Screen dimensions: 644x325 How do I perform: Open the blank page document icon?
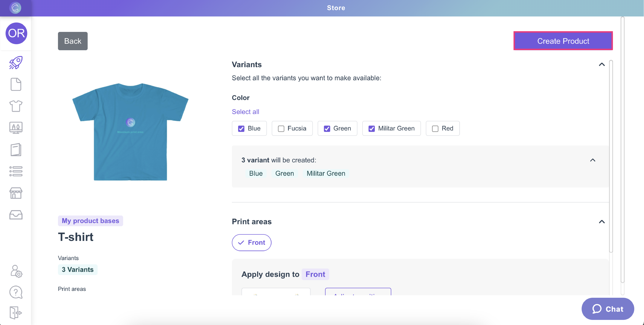(16, 84)
